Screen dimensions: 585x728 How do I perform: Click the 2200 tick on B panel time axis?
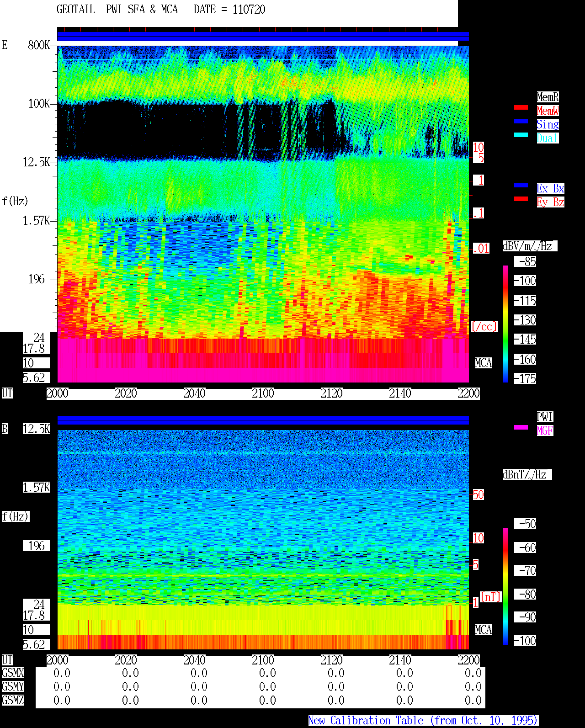(468, 660)
